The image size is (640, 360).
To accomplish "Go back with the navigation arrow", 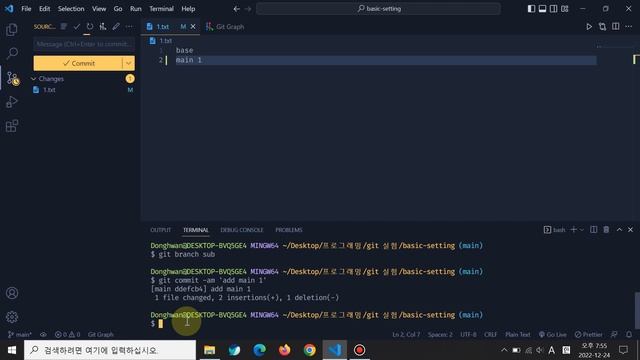I will pyautogui.click(x=236, y=9).
